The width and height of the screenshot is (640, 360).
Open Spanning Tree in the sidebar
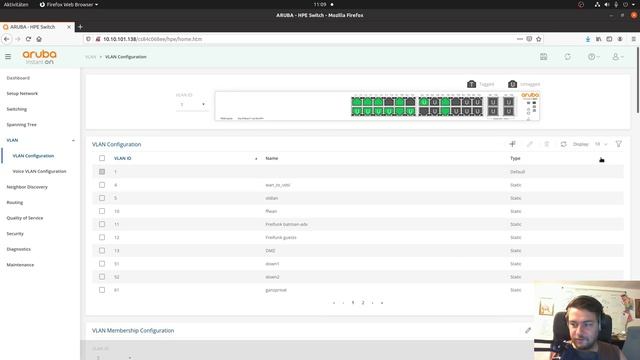pyautogui.click(x=21, y=124)
